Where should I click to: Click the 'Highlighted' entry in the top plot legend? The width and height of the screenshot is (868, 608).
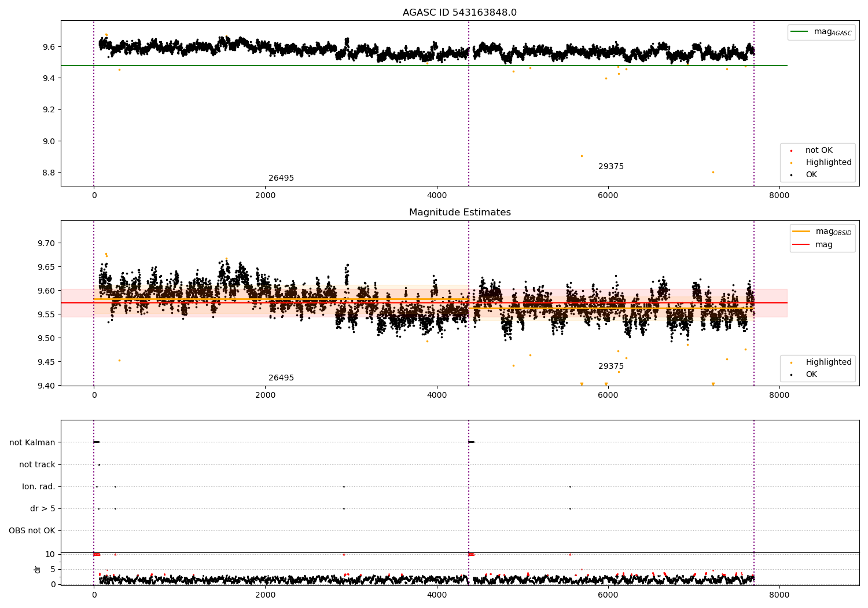coord(828,163)
